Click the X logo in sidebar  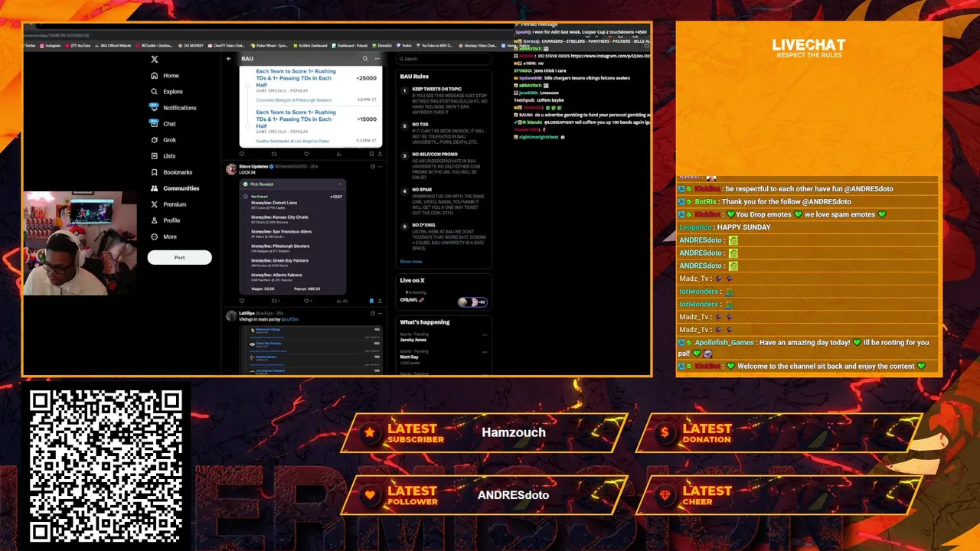tap(155, 59)
